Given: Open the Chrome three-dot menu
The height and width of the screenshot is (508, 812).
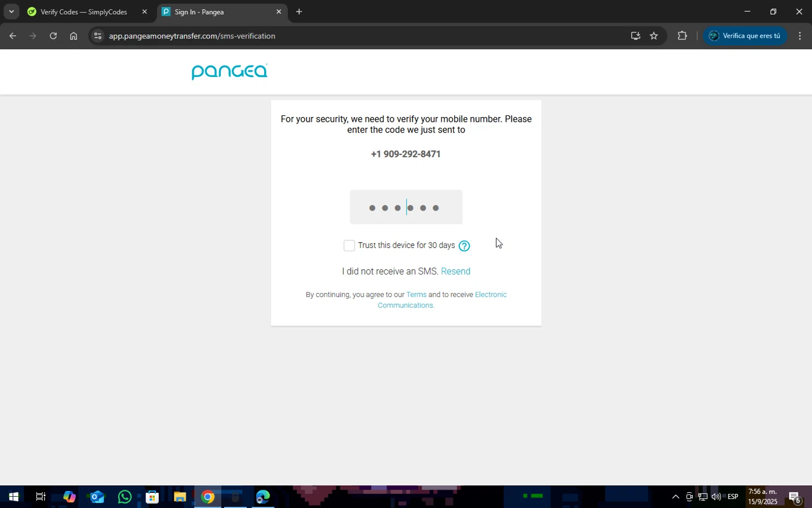Looking at the screenshot, I should [800, 36].
